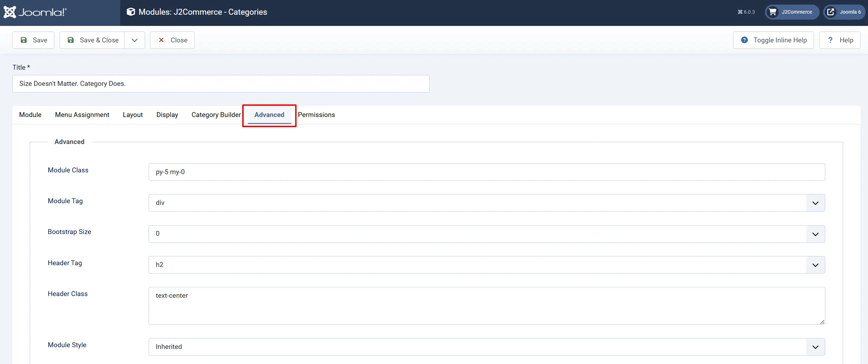
Task: Switch to the Module tab
Action: coord(30,115)
